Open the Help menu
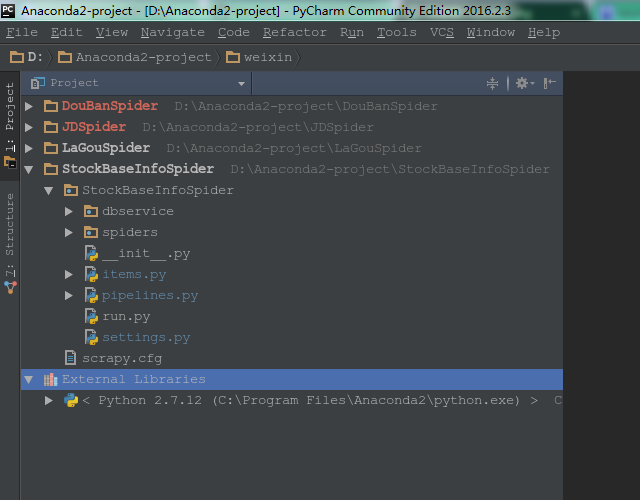 544,32
